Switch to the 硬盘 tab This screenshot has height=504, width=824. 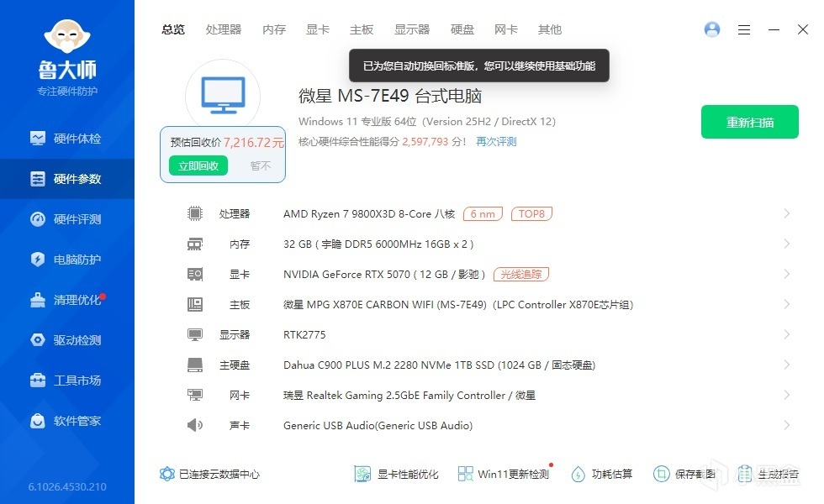tap(462, 29)
